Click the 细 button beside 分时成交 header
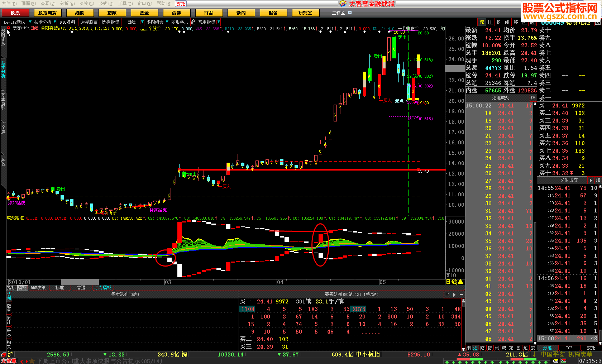Viewport: 602px width, 364px height. coord(598,180)
